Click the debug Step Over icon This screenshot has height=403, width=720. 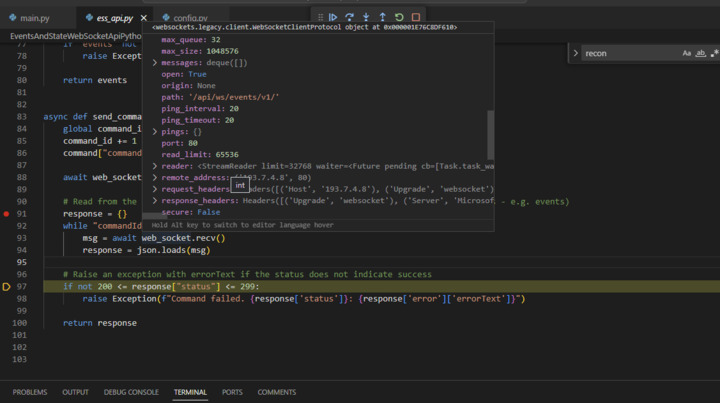tap(349, 17)
